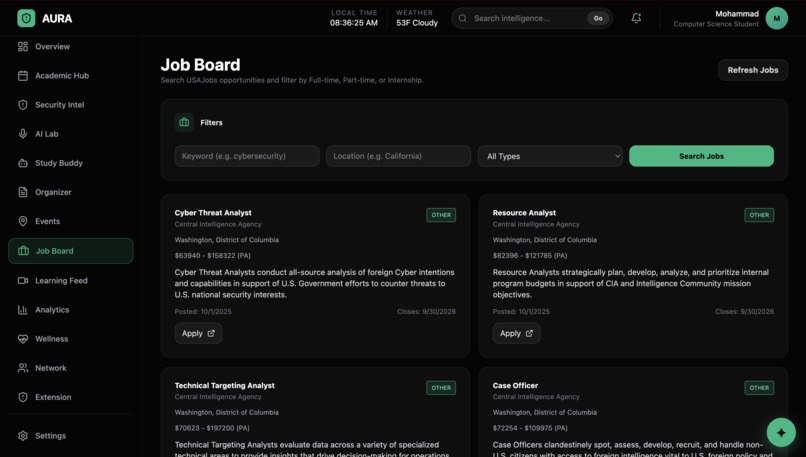Click external link icon on Cyber Threat Analyst Apply
This screenshot has height=457, width=806.
coord(211,333)
